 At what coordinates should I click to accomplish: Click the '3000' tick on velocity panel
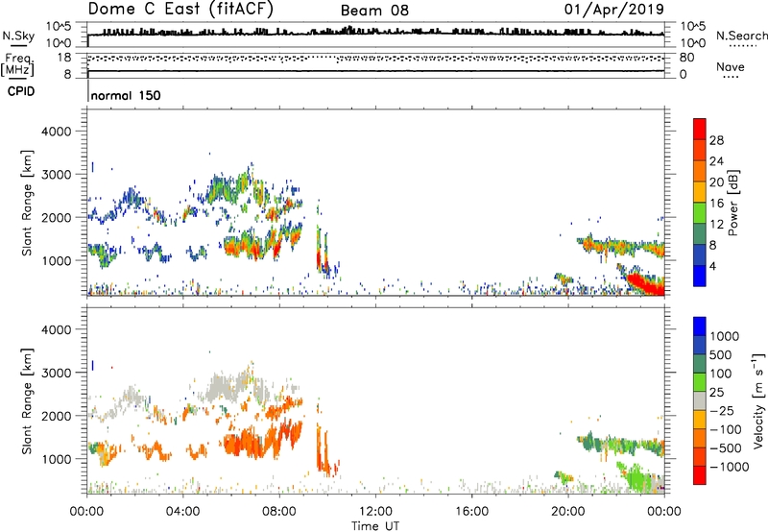click(x=57, y=373)
